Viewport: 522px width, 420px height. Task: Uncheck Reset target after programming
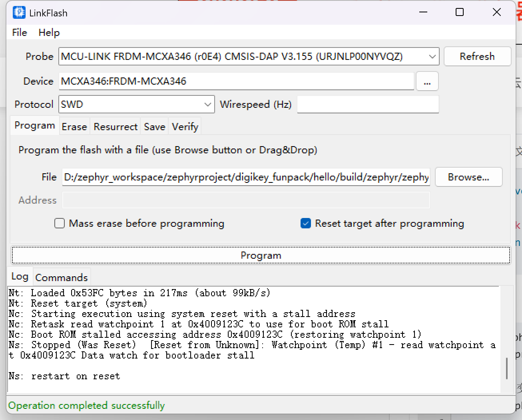306,223
